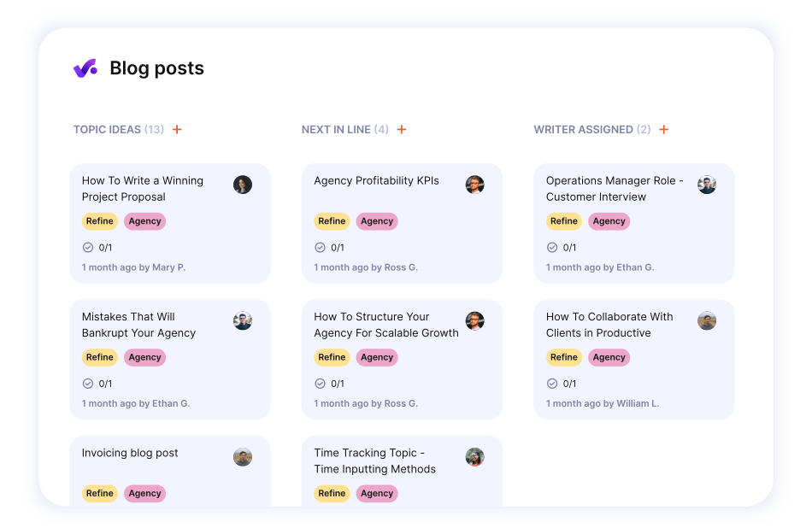The width and height of the screenshot is (812, 528).
Task: Click Refine tag on Invoicing blog post card
Action: pyautogui.click(x=99, y=493)
